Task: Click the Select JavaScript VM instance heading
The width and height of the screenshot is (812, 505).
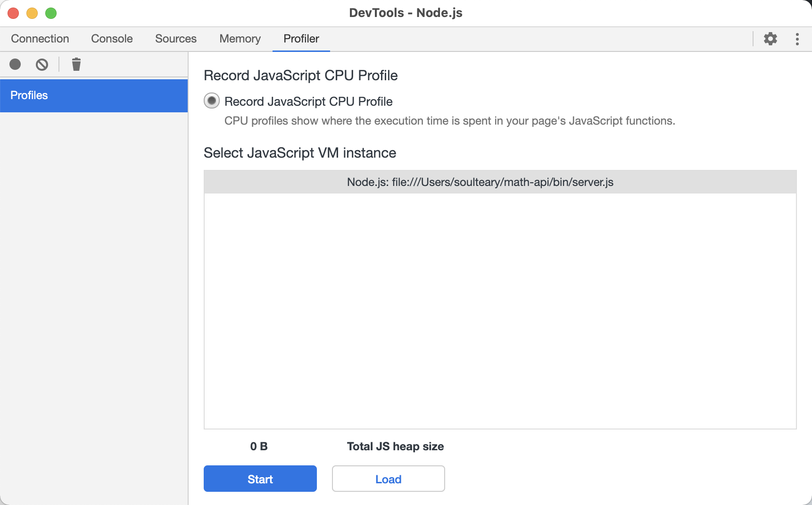Action: click(x=300, y=153)
